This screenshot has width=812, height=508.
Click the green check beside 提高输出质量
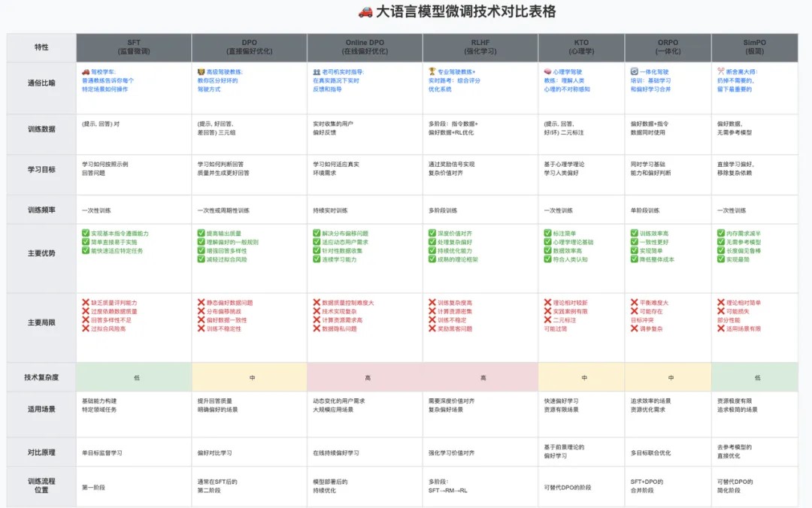[201, 233]
